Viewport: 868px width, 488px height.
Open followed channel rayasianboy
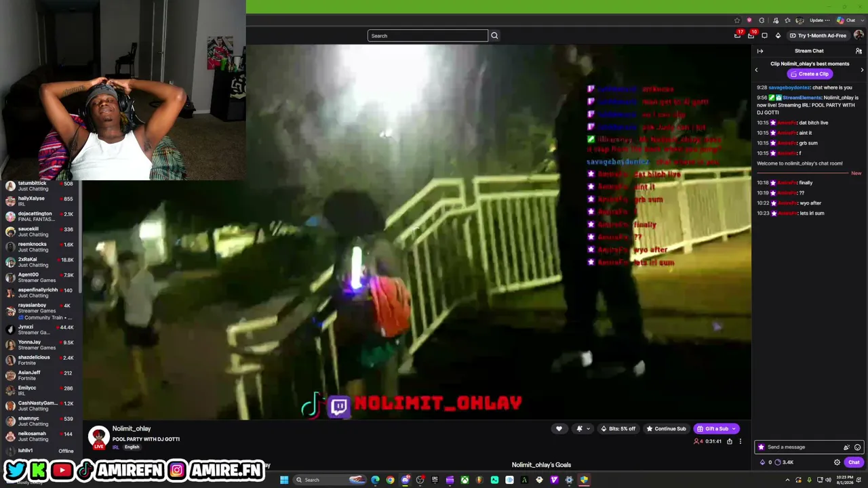[41, 310]
